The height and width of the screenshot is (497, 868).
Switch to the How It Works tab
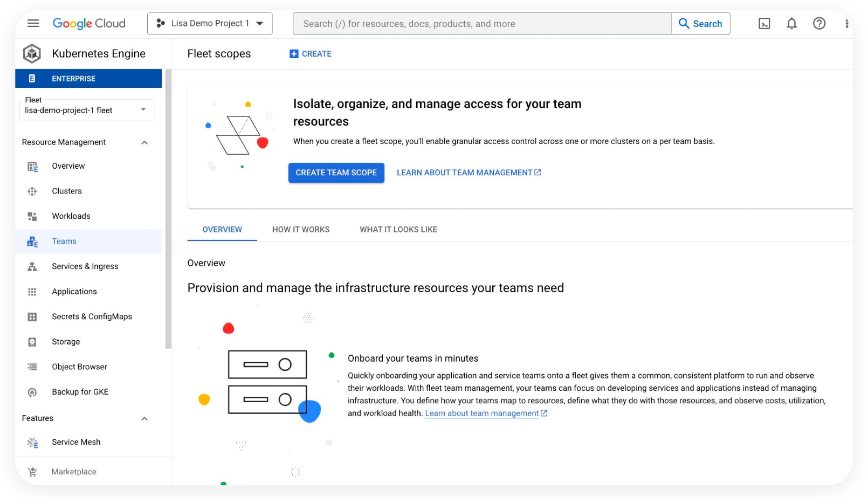click(x=301, y=230)
